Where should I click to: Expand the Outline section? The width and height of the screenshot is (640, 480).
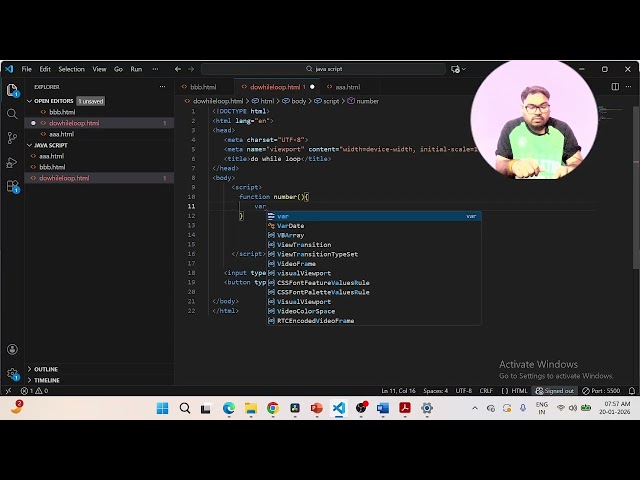(x=29, y=369)
